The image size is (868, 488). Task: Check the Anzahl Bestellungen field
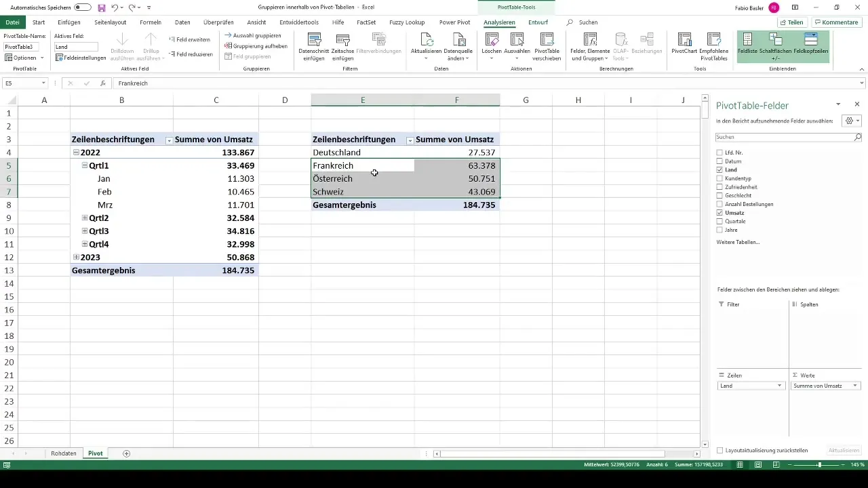[x=719, y=204]
